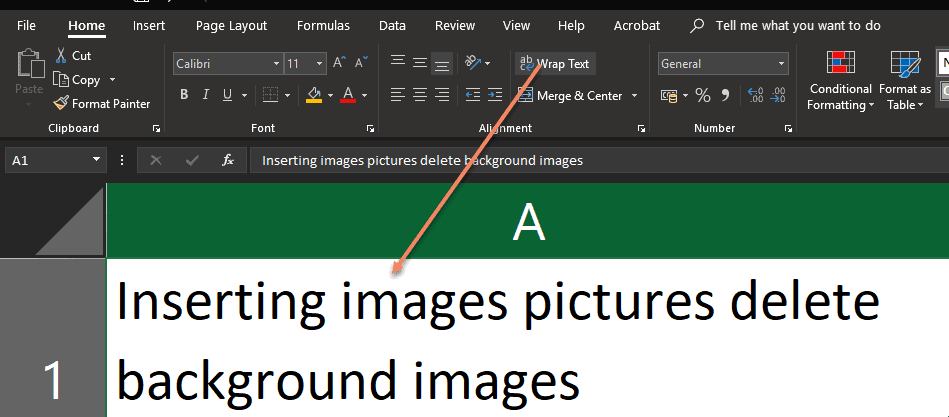
Task: Align text left in cell
Action: click(398, 95)
